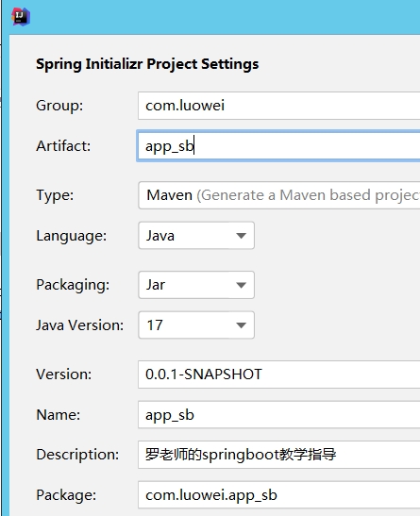Click the Java Version: label
Image resolution: width=420 pixels, height=516 pixels.
79,325
